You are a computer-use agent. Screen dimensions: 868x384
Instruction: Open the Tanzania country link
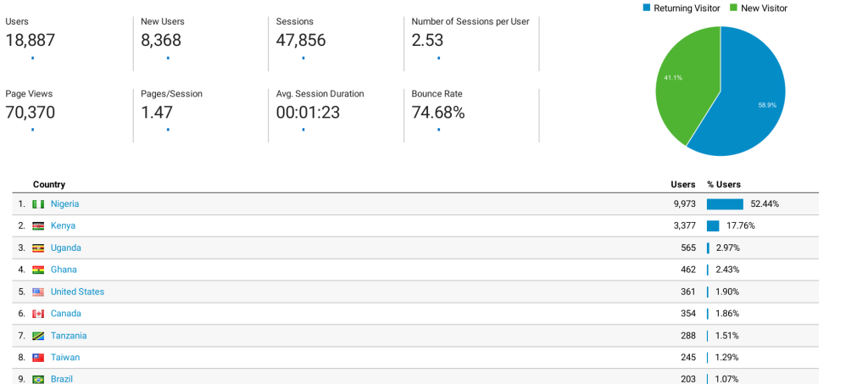(x=69, y=336)
